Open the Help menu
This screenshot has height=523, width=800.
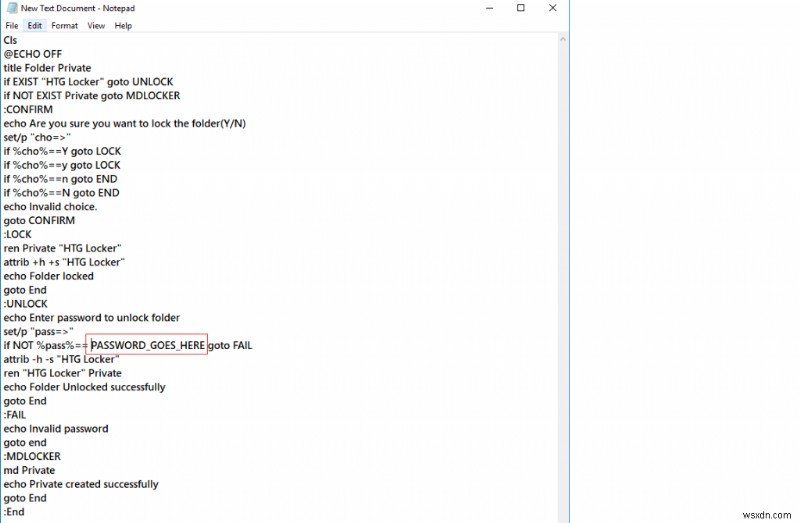pos(123,26)
